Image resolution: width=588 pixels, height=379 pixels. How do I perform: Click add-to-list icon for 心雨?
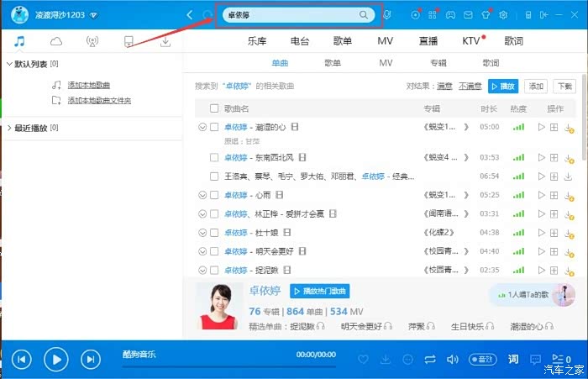coord(554,195)
